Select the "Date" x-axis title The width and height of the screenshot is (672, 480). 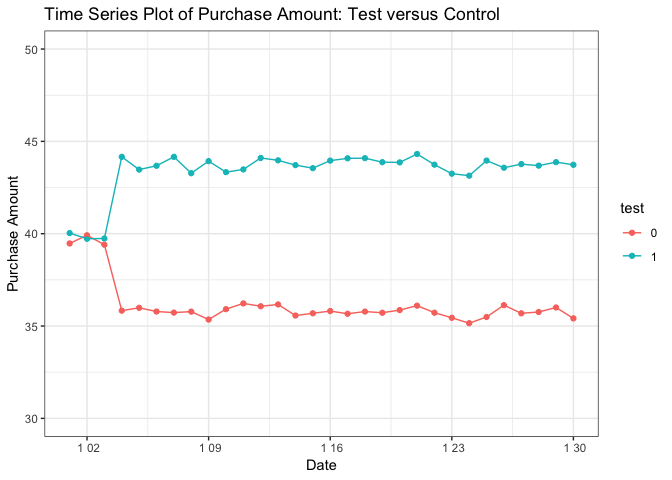coord(320,466)
